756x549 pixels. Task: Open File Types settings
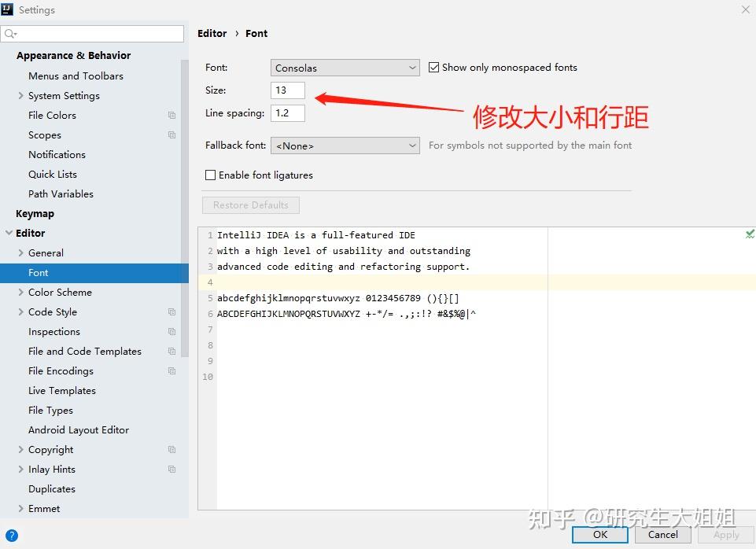[50, 411]
